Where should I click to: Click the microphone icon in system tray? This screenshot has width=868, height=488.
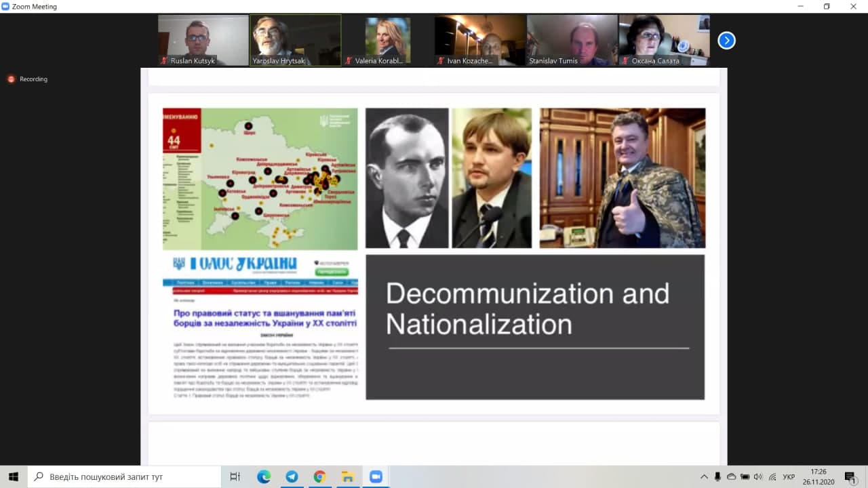click(717, 476)
